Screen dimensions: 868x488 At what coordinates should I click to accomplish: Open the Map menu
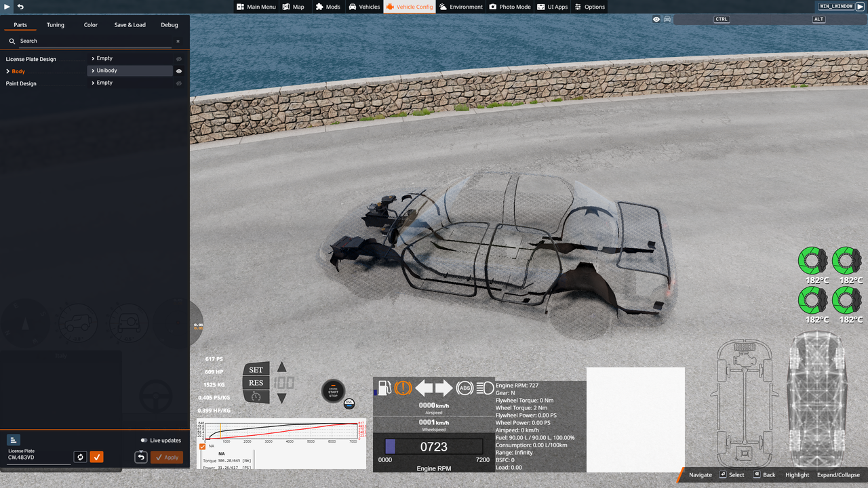click(293, 7)
